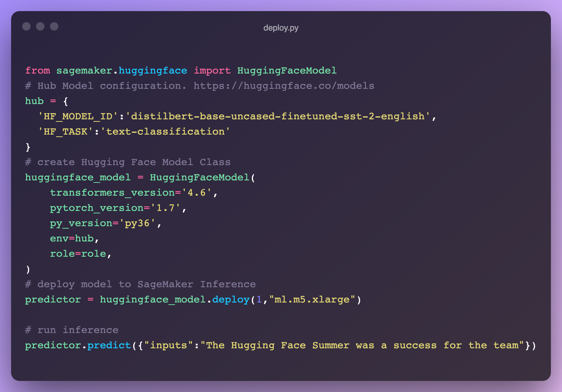Screen dimensions: 562x392
Task: Click the '# create Hugging Face Model Class' comment
Action: click(128, 162)
